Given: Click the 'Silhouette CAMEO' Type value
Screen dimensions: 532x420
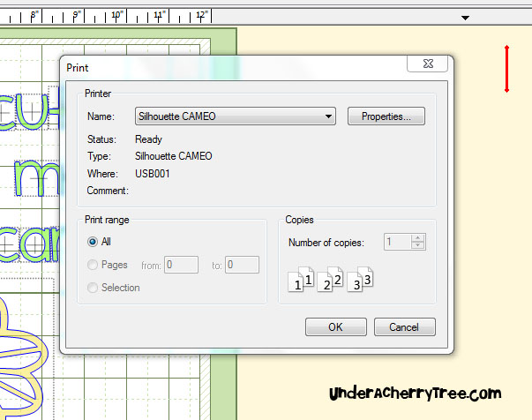Looking at the screenshot, I should [174, 156].
